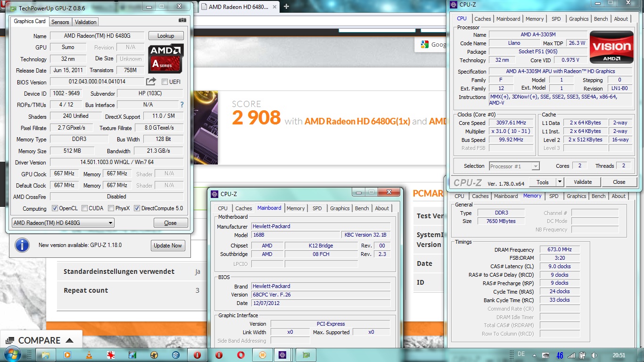This screenshot has width=644, height=362.
Task: Open the AMD Radeon HD 6480G GPU dropdown
Action: pyautogui.click(x=63, y=223)
